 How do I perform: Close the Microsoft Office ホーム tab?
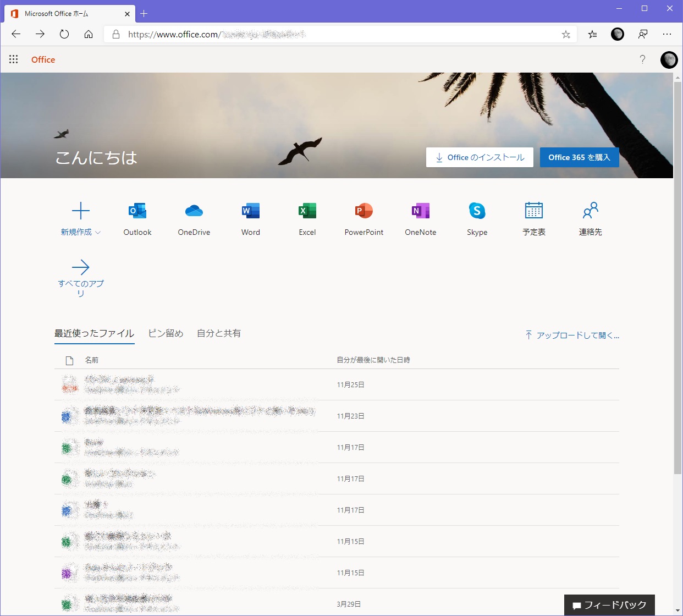127,14
